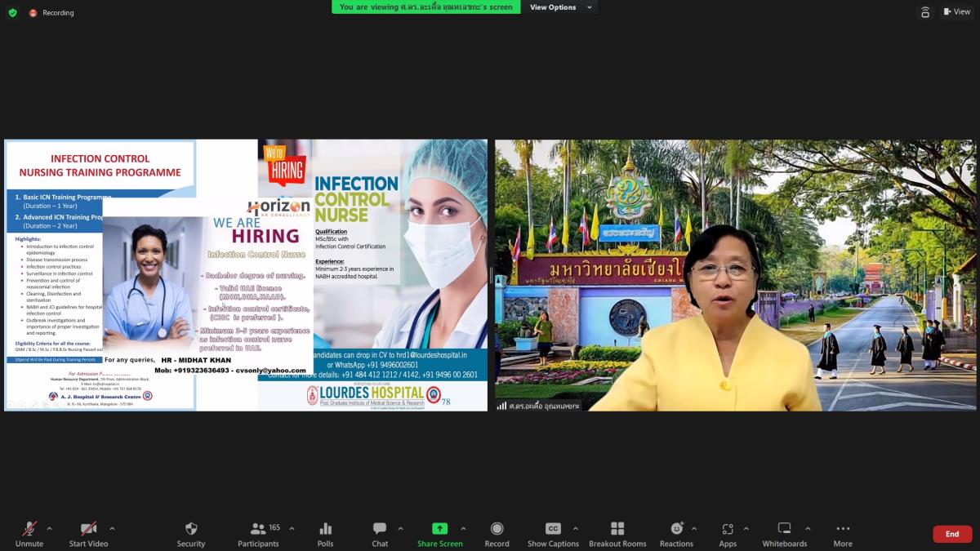980x551 pixels.
Task: Toggle Show Captions on
Action: [553, 529]
